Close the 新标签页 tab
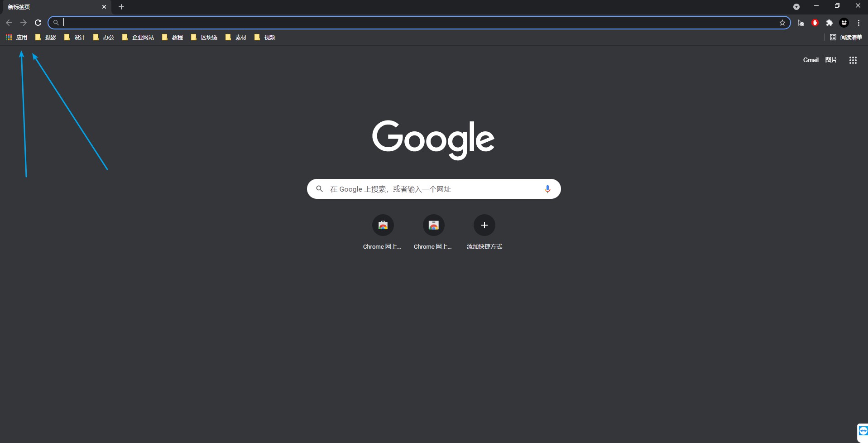The width and height of the screenshot is (868, 443). [104, 7]
